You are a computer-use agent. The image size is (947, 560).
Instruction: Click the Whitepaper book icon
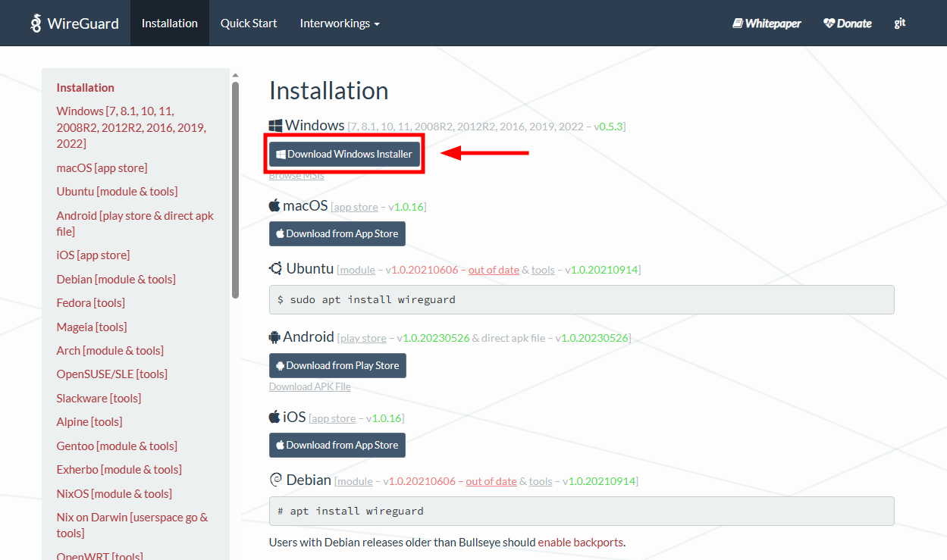pyautogui.click(x=737, y=23)
